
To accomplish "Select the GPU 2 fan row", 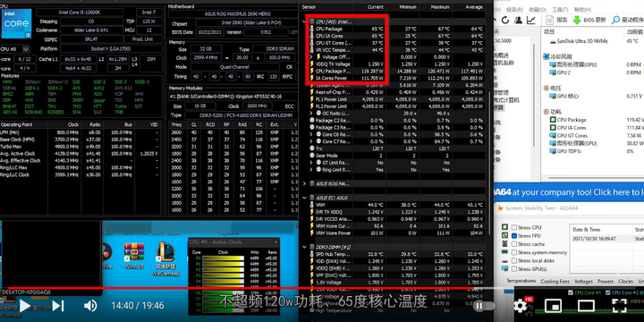I will point(593,72).
